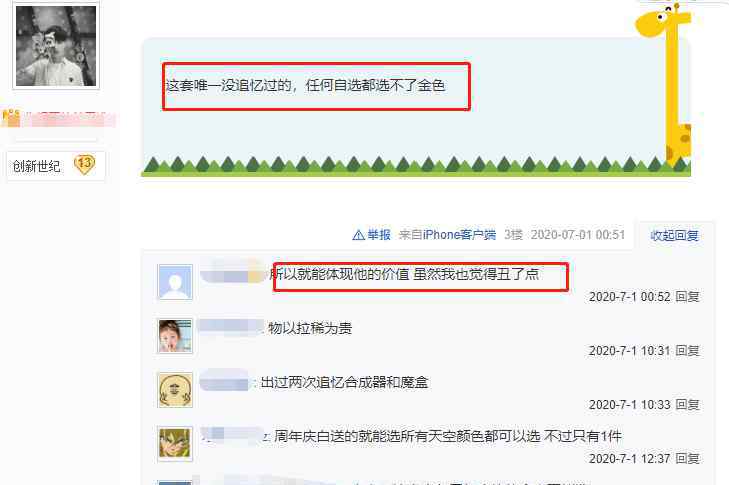Click the poster's blurred pink username

click(x=59, y=119)
